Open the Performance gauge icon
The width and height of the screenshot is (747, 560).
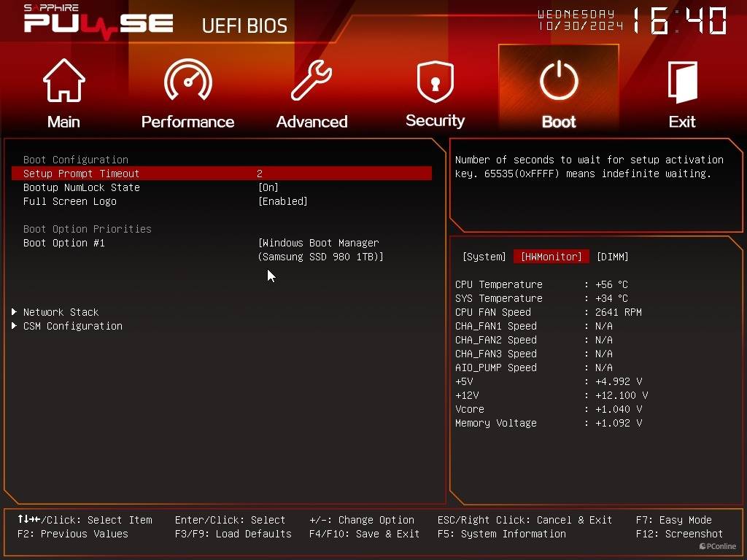(187, 79)
